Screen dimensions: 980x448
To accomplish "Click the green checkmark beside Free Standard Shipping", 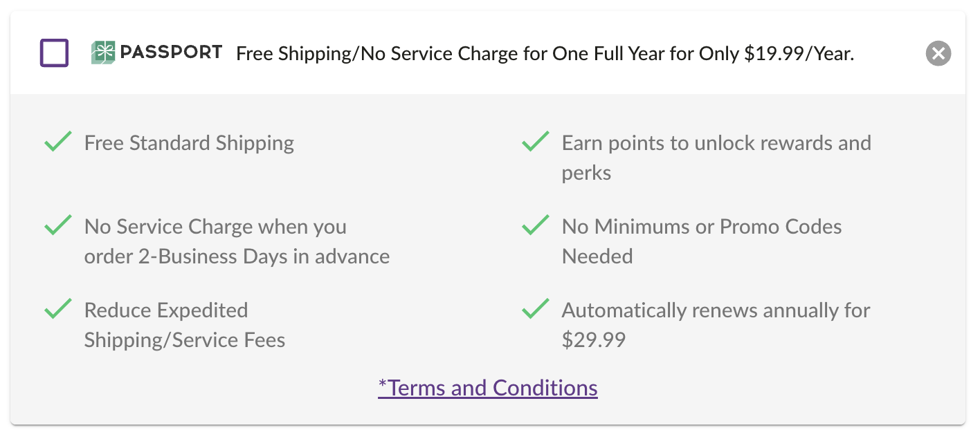I will tap(58, 142).
